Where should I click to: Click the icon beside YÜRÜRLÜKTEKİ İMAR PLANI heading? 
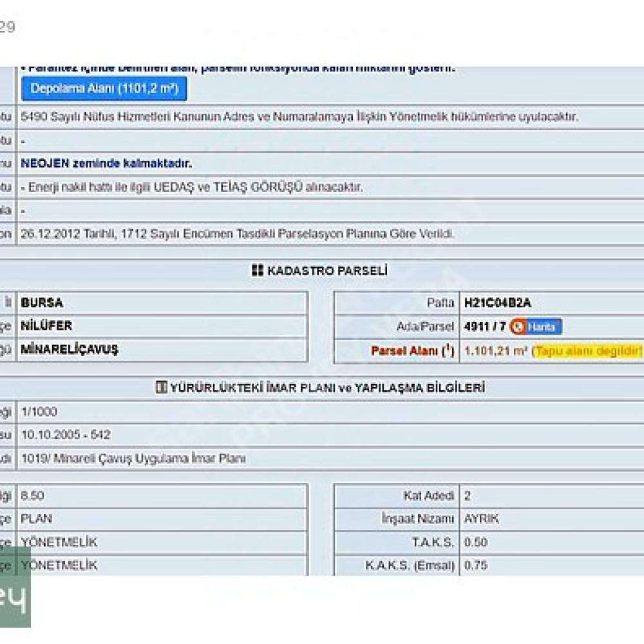[x=161, y=387]
